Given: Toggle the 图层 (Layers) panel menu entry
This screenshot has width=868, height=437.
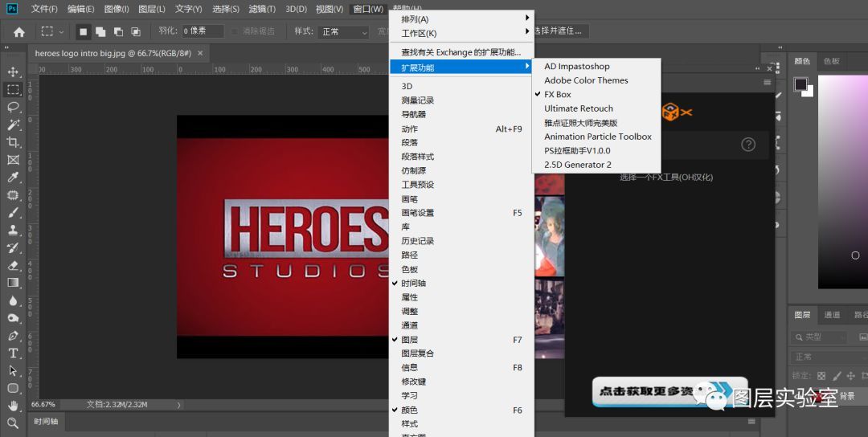Looking at the screenshot, I should click(409, 340).
